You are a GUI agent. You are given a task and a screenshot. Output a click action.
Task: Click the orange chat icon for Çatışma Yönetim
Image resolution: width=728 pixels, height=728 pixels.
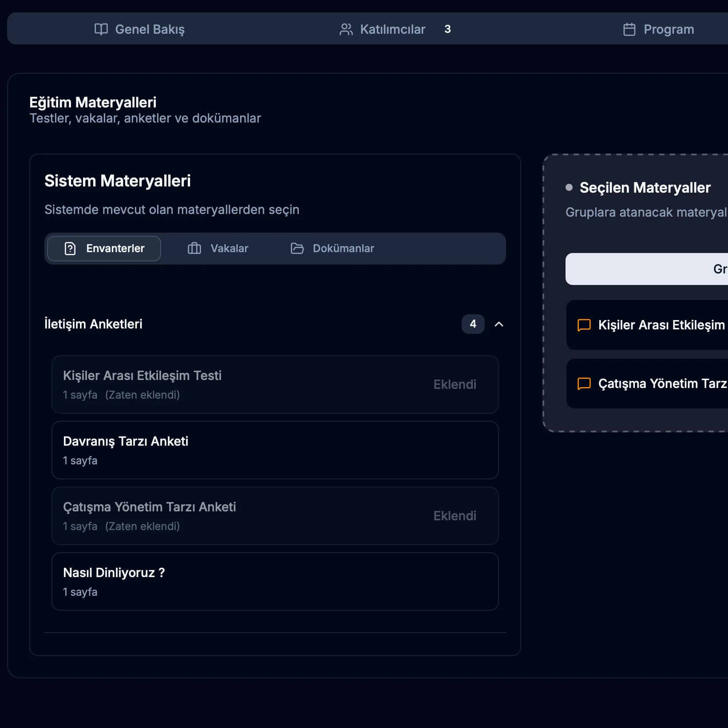(x=584, y=384)
